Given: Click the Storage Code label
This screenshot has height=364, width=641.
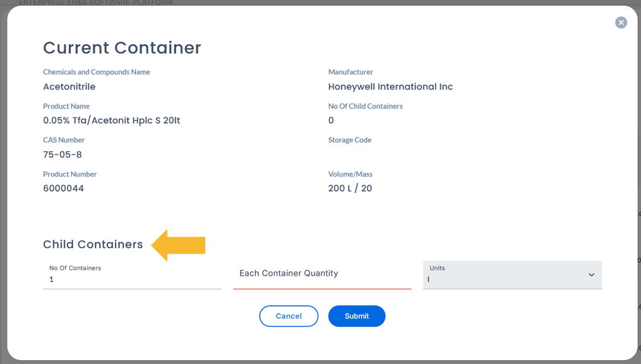Looking at the screenshot, I should tap(350, 139).
